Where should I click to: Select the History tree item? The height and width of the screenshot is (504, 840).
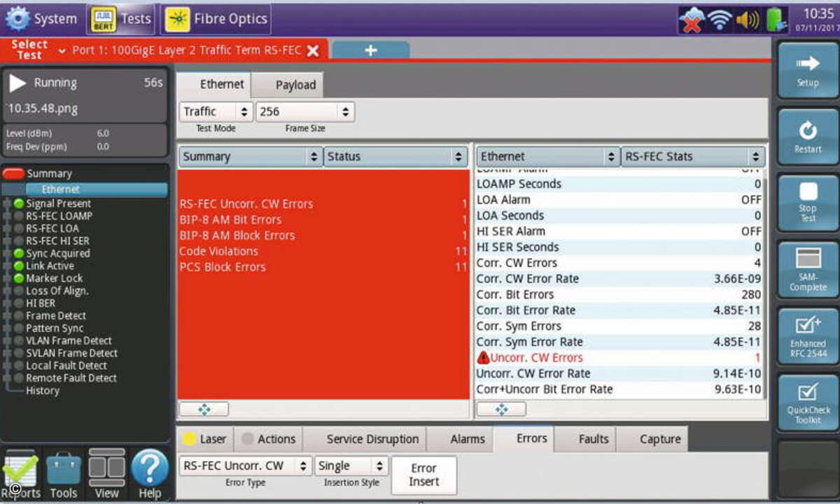[42, 391]
